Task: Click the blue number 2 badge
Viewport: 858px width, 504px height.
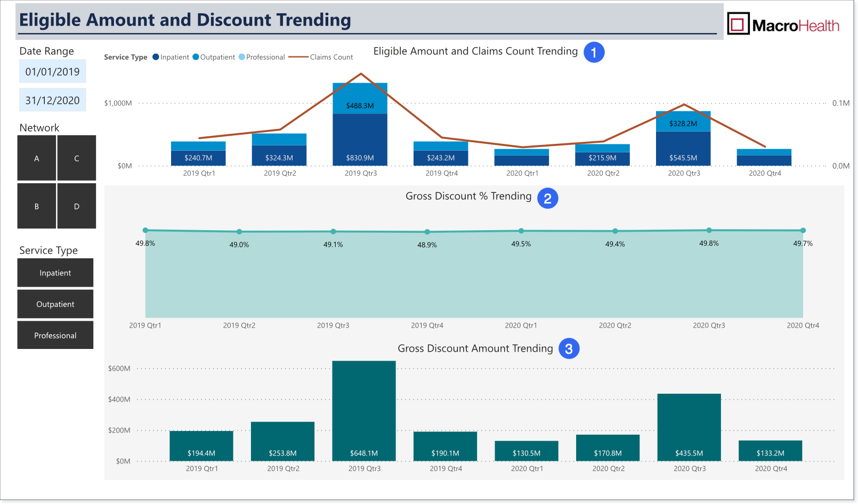Action: pyautogui.click(x=547, y=198)
